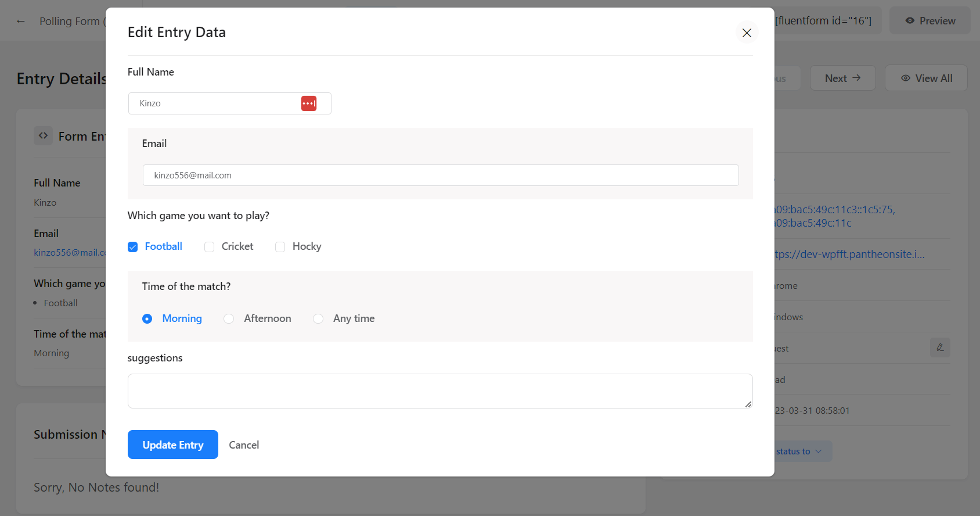Close the Edit Entry Data dialog
The image size is (980, 516).
tap(747, 33)
